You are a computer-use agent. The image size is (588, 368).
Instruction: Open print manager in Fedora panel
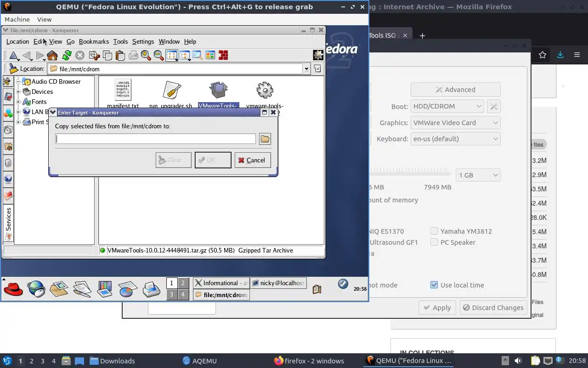151,289
